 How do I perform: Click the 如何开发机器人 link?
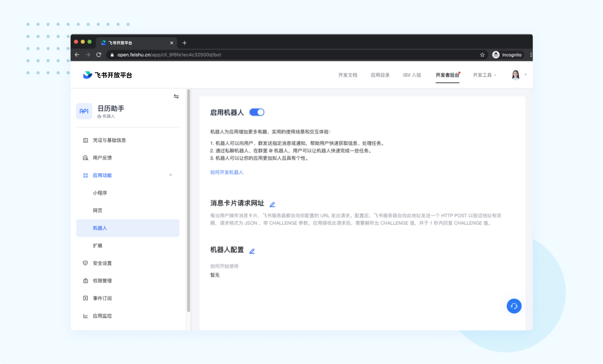(226, 172)
